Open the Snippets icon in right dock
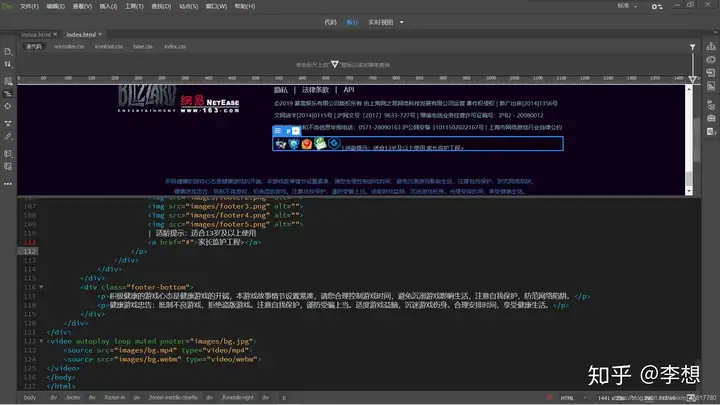 pos(711,132)
